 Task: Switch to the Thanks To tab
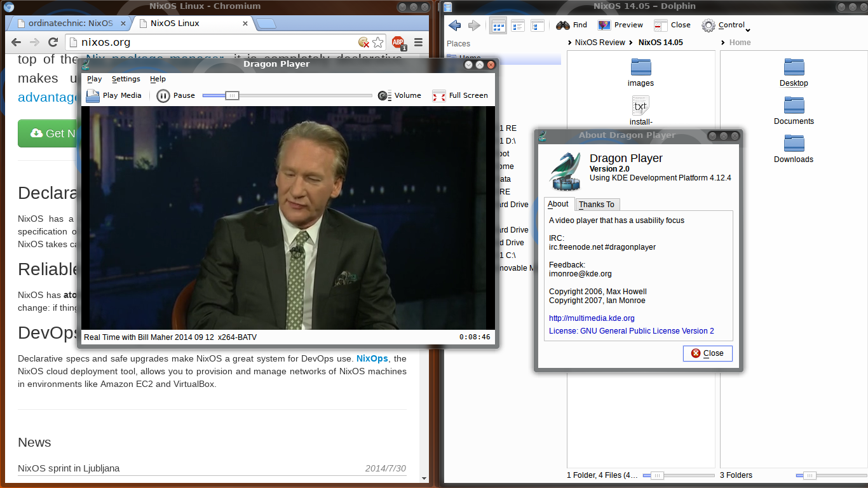pyautogui.click(x=597, y=205)
